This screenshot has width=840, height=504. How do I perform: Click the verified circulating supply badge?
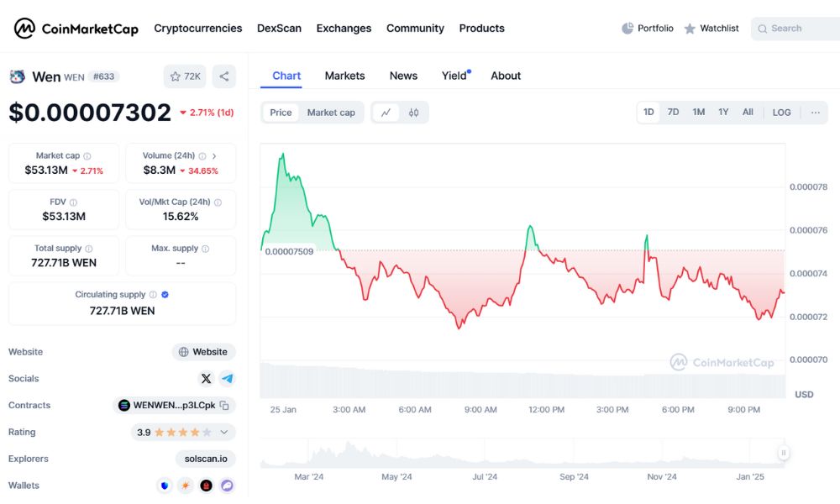coord(165,295)
